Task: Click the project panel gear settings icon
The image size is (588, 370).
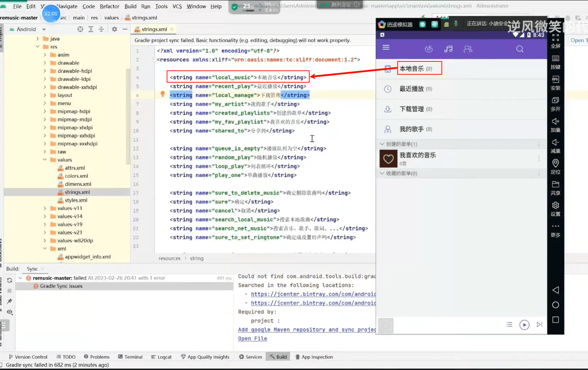Action: (114, 29)
